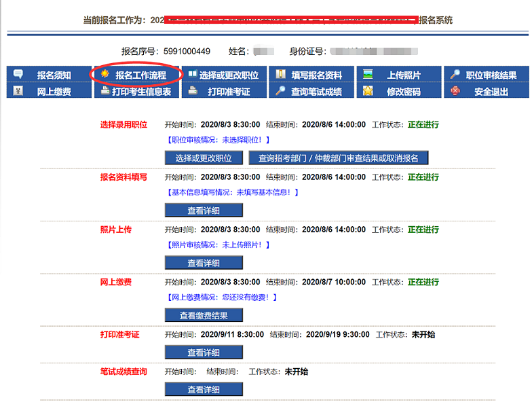Select the 查询笔试成绩 menu item
Viewport: 532px width, 415px height.
[316, 92]
